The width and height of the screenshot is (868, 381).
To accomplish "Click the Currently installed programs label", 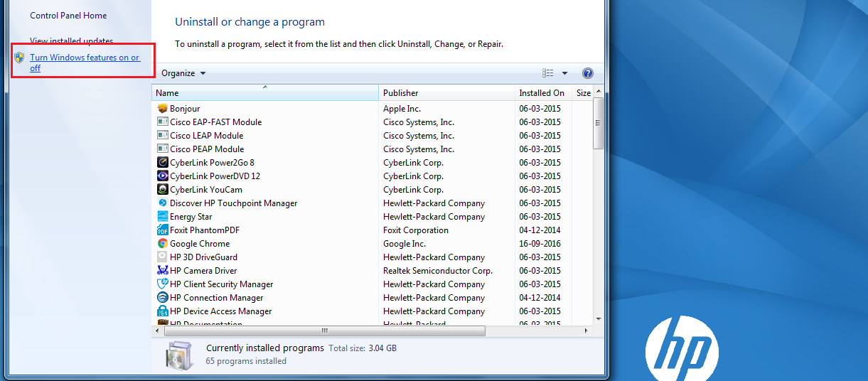I will 265,348.
